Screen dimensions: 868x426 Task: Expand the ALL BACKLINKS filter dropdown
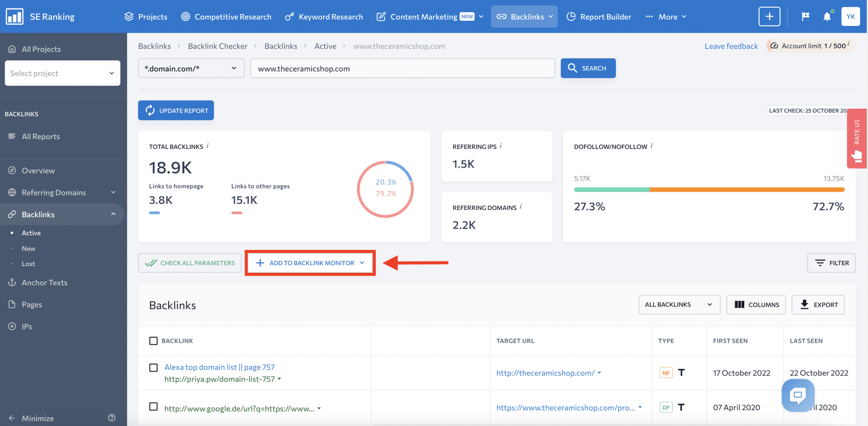click(679, 304)
